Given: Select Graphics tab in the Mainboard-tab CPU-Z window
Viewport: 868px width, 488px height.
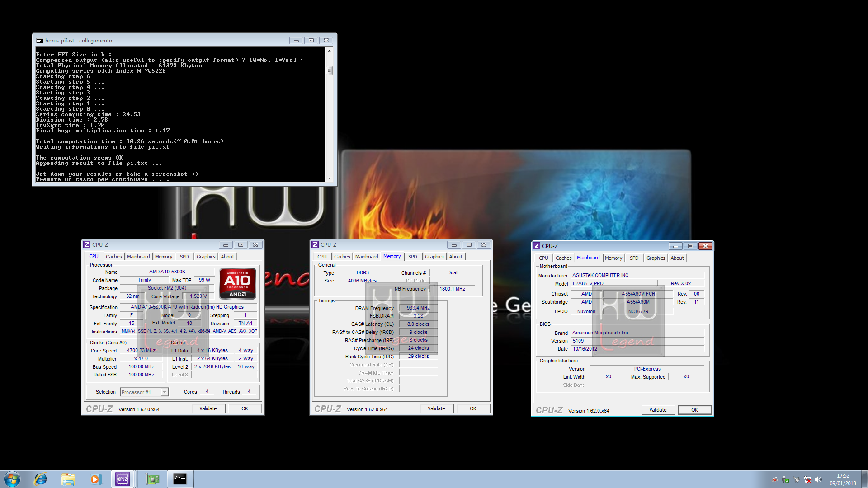Looking at the screenshot, I should (x=656, y=258).
